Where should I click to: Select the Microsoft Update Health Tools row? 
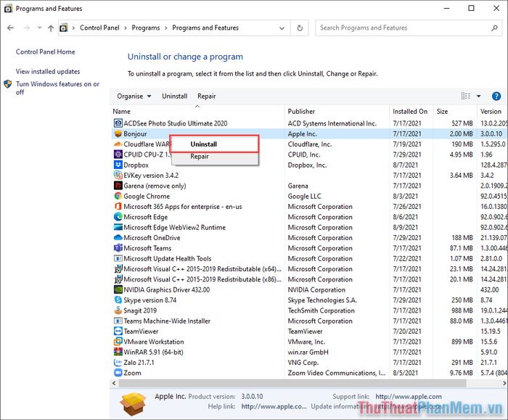309,258
